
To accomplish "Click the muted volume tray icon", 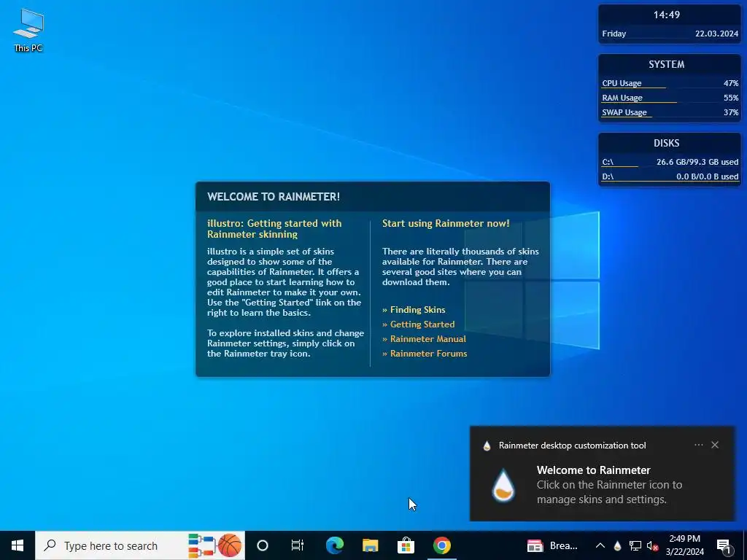I will [652, 545].
